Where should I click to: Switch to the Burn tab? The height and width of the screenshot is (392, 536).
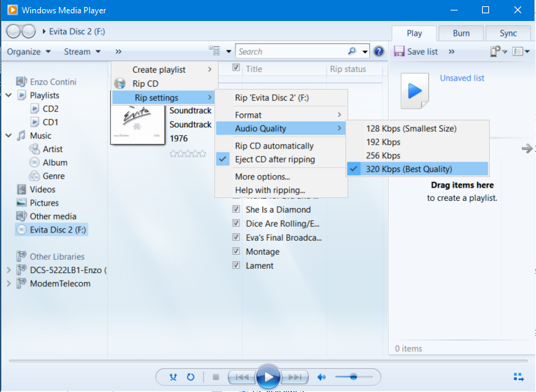click(x=461, y=33)
